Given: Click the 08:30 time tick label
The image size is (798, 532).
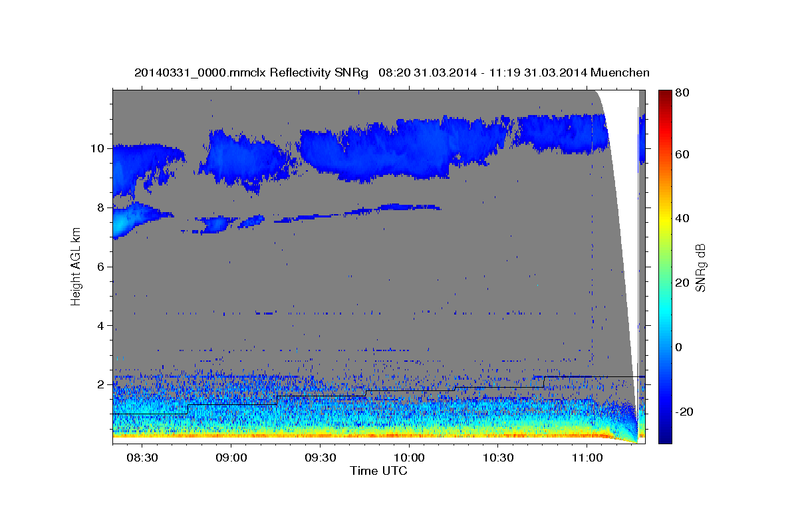Looking at the screenshot, I should pos(142,458).
